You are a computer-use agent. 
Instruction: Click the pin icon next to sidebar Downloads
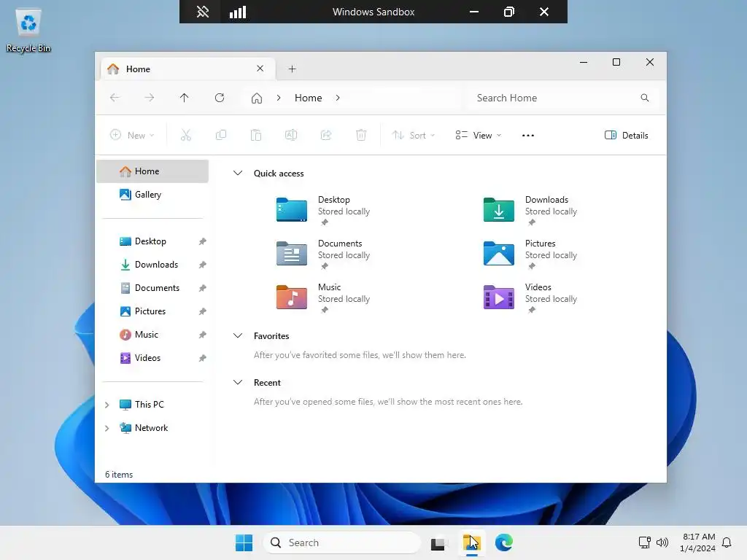[203, 265]
